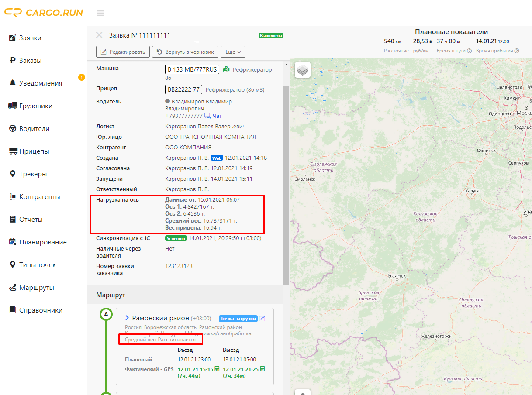Click driver phone +79377777777

184,116
